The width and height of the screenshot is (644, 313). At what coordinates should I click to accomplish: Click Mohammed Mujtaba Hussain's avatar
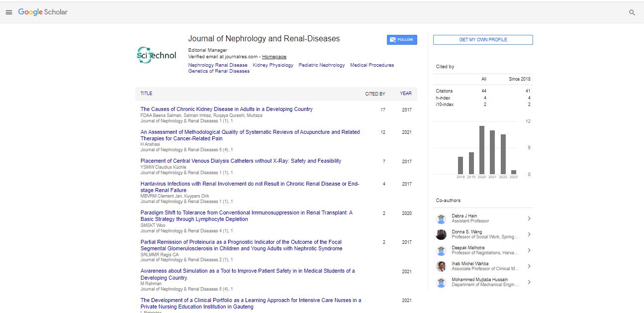[441, 282]
